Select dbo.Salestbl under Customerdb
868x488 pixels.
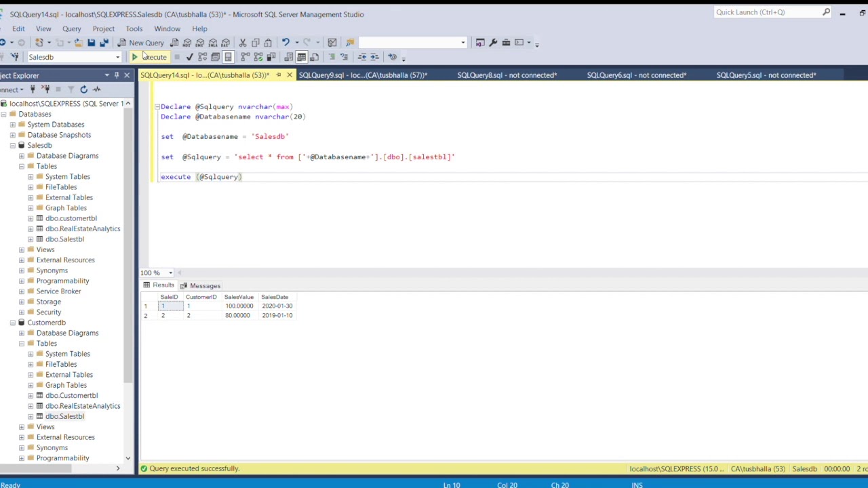click(x=64, y=416)
